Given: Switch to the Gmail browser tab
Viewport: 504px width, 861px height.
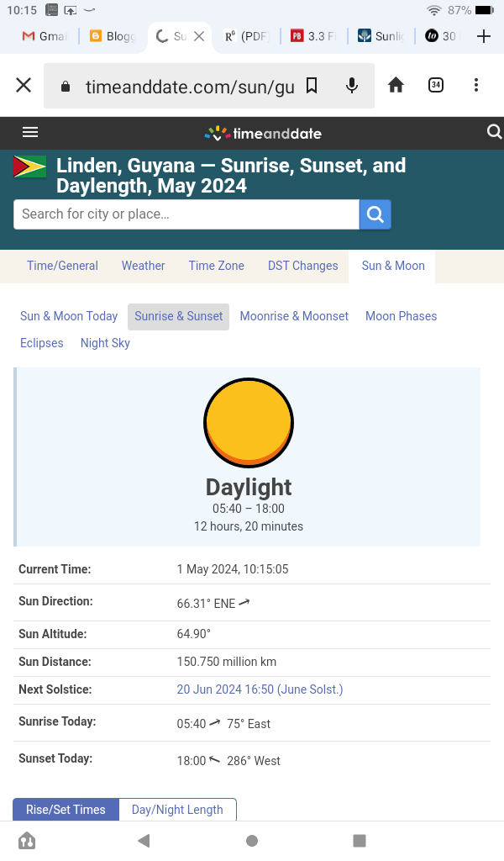Looking at the screenshot, I should tap(44, 36).
